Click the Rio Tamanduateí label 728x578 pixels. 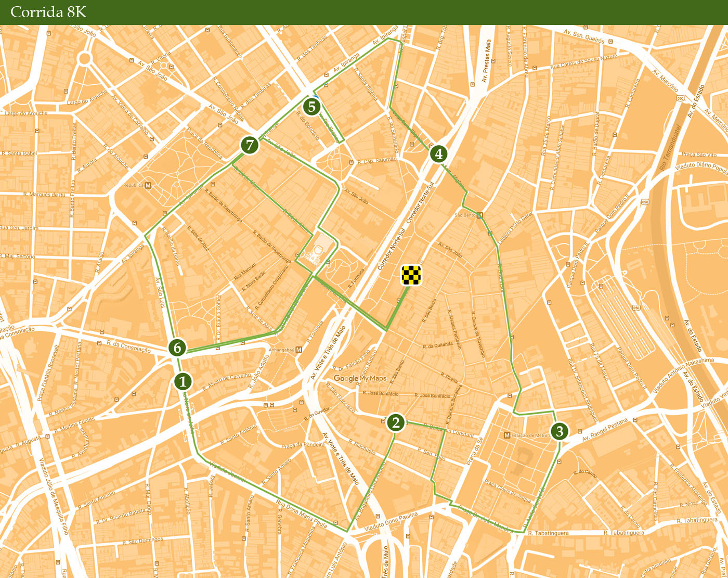pyautogui.click(x=670, y=148)
